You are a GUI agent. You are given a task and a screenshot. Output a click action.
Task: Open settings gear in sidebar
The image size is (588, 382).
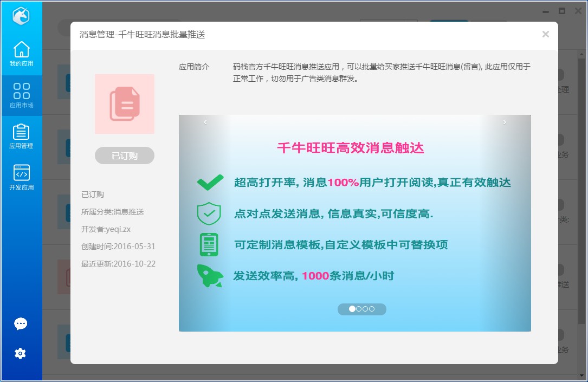click(x=20, y=353)
